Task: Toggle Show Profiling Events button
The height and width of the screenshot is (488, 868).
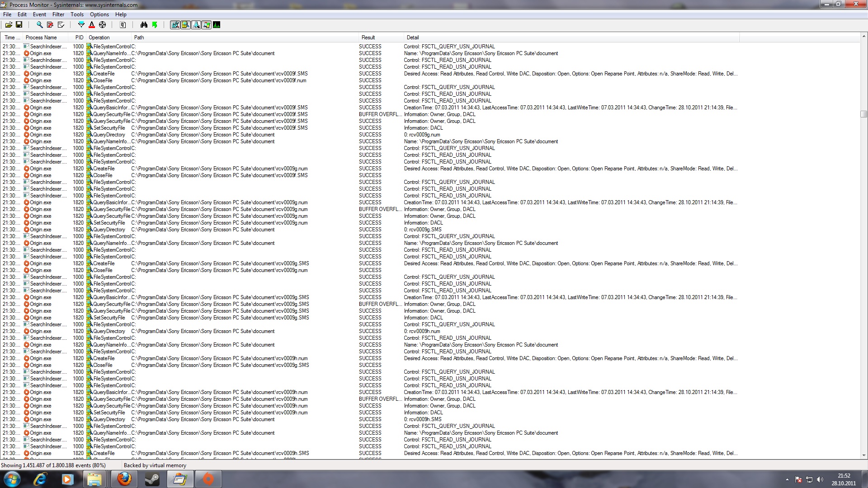Action: point(217,25)
